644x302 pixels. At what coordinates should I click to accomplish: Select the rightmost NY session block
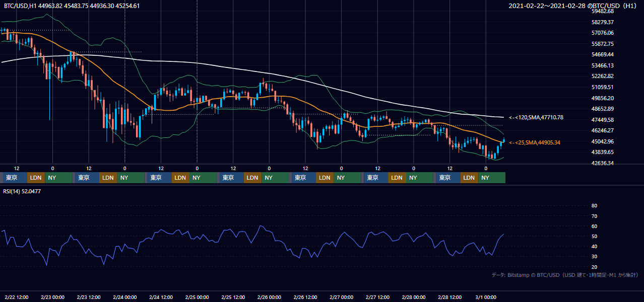pyautogui.click(x=491, y=178)
